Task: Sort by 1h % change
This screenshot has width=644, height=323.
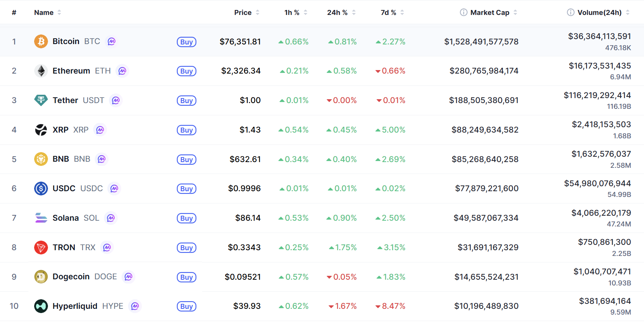Action: click(x=296, y=12)
